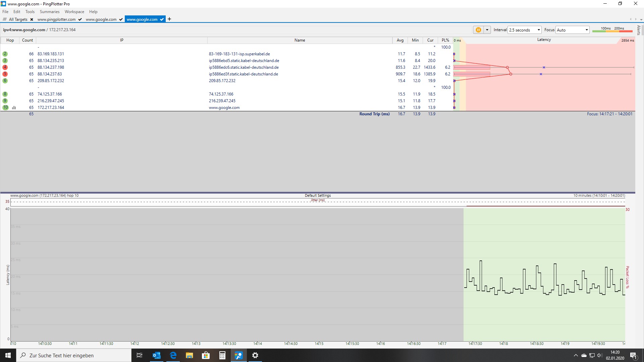This screenshot has height=362, width=644.
Task: Open the vertical Alerts side panel
Action: pyautogui.click(x=639, y=30)
